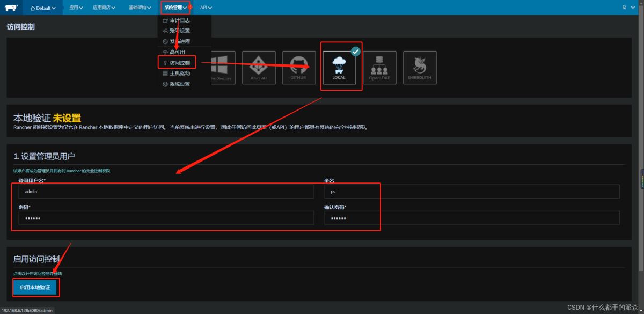Select 主机驱动 from the menu
Screen dimensions: 644x314
point(177,73)
